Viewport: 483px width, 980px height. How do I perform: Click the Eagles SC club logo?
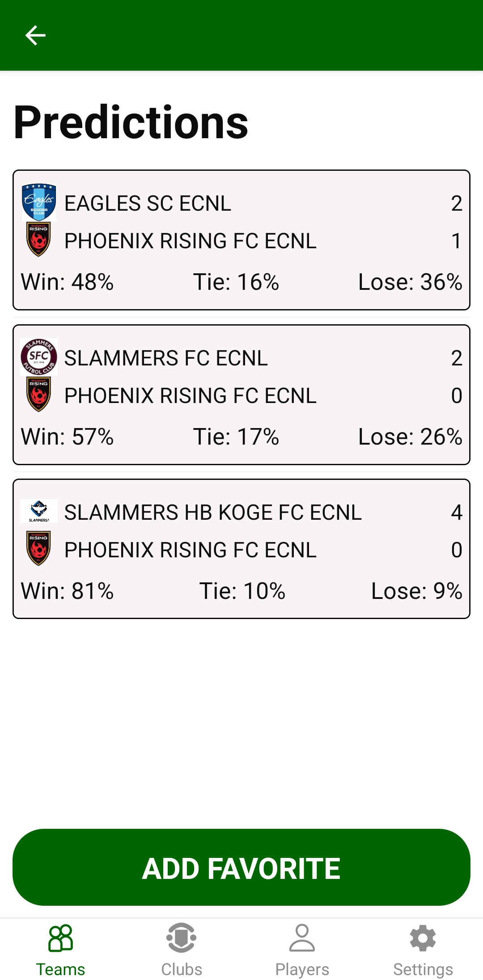[x=39, y=203]
